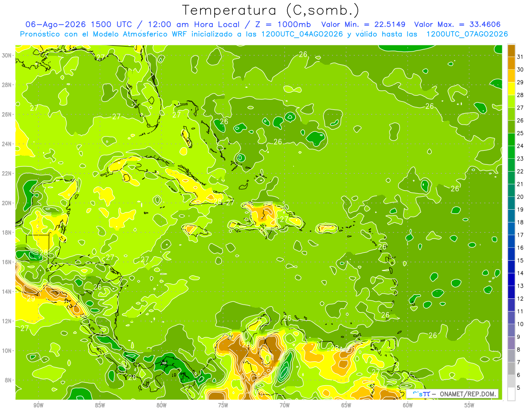Click the 14N latitude axis label
Screen dimensions: 532x411
(x=7, y=291)
